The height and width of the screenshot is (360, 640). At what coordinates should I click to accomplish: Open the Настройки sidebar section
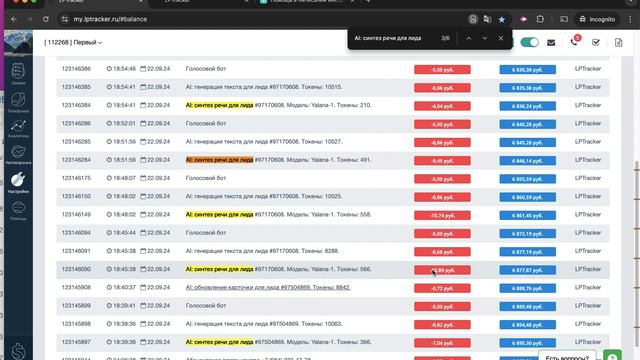[18, 182]
